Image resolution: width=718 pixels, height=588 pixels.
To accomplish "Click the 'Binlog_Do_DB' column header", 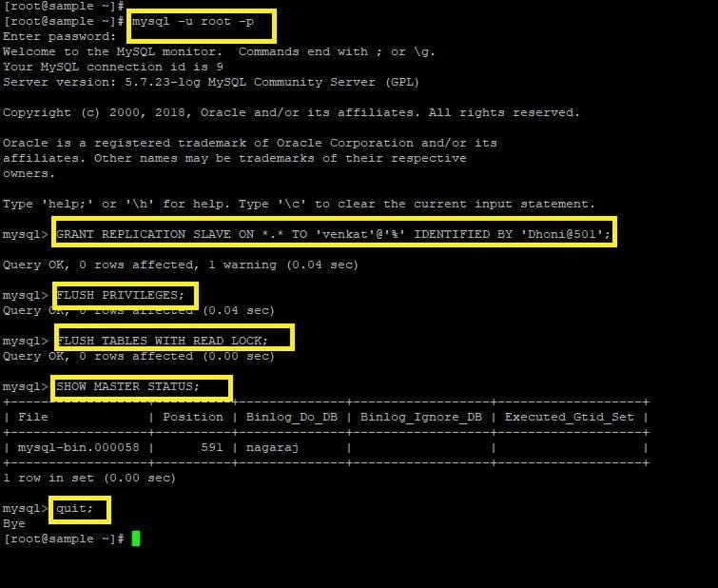I will 292,417.
